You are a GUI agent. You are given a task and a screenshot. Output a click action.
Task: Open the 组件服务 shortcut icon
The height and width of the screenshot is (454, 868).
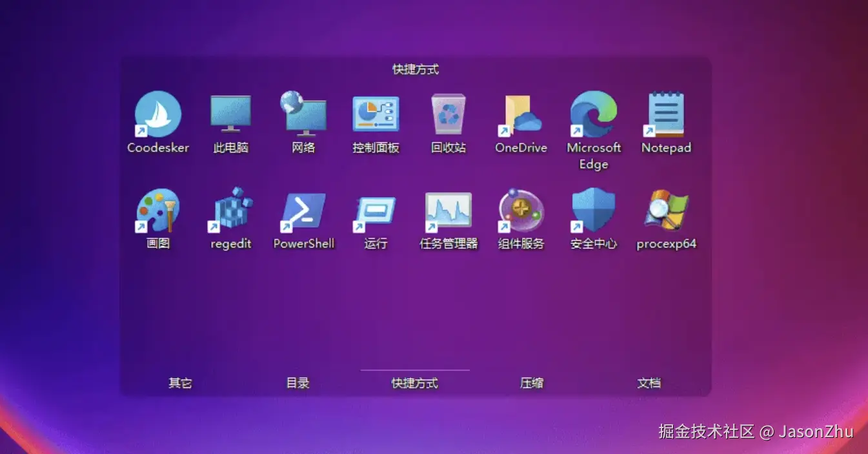click(521, 211)
